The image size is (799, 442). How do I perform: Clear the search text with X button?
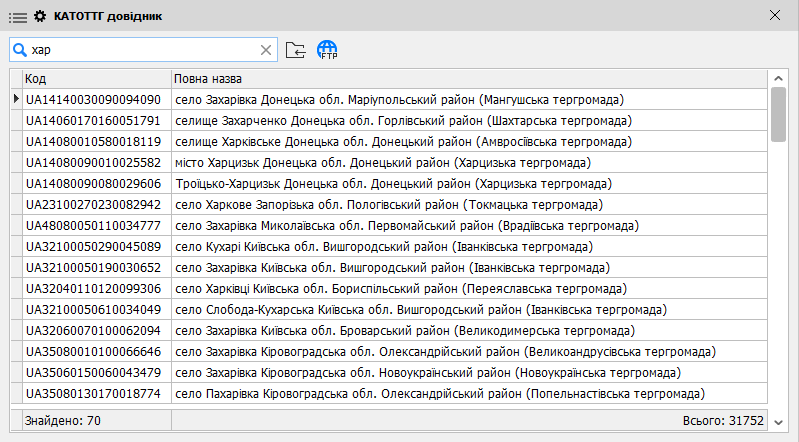pyautogui.click(x=265, y=50)
